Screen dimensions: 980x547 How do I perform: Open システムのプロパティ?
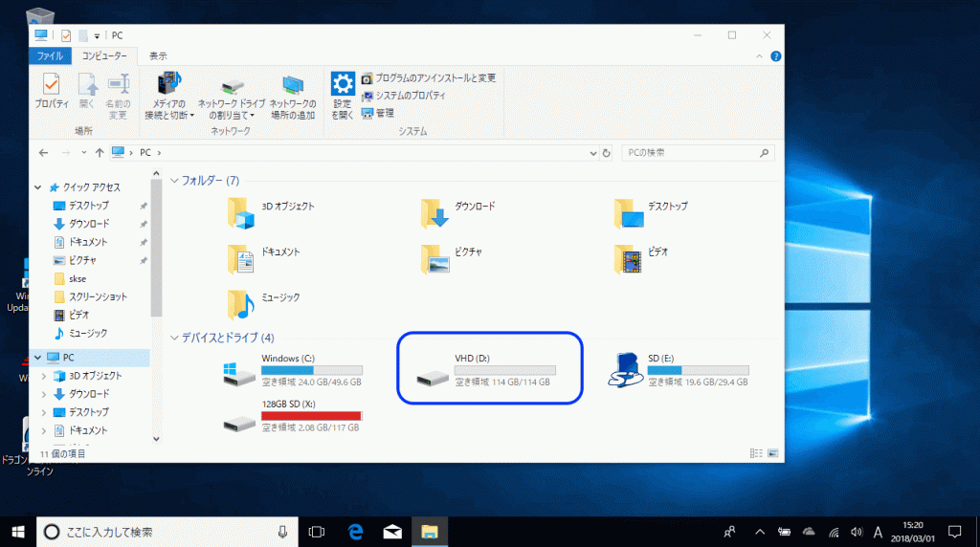click(x=404, y=96)
